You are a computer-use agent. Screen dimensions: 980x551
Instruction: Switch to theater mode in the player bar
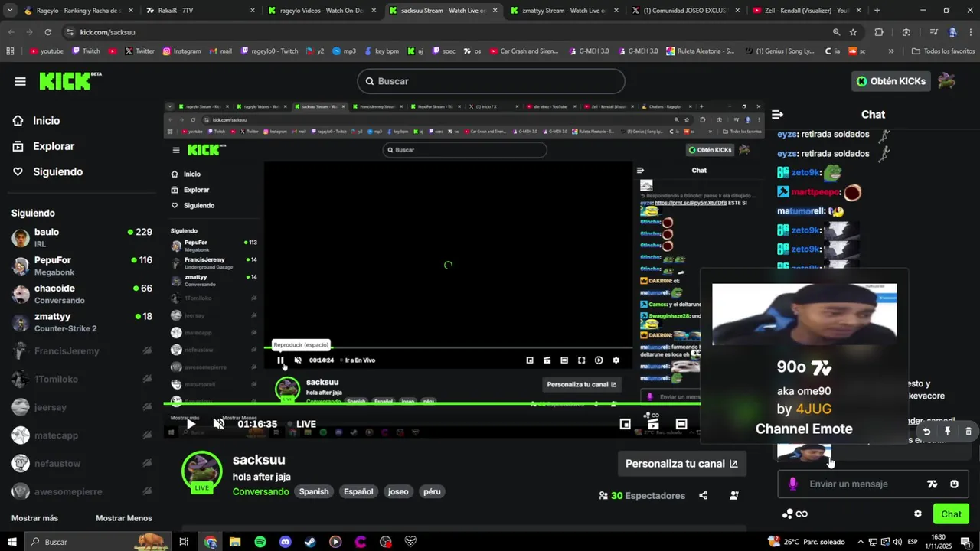(x=681, y=424)
